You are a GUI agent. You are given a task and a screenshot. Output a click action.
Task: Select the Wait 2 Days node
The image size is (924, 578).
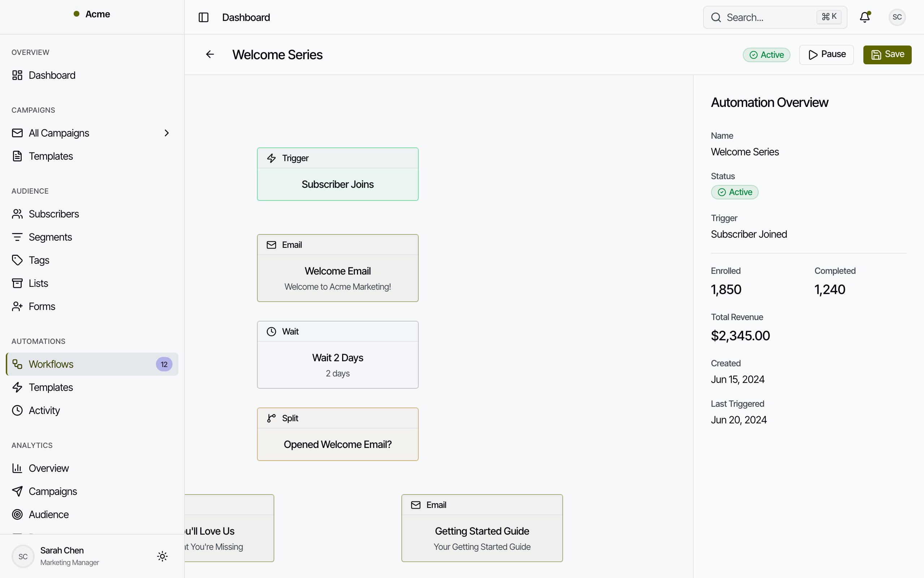coord(337,355)
